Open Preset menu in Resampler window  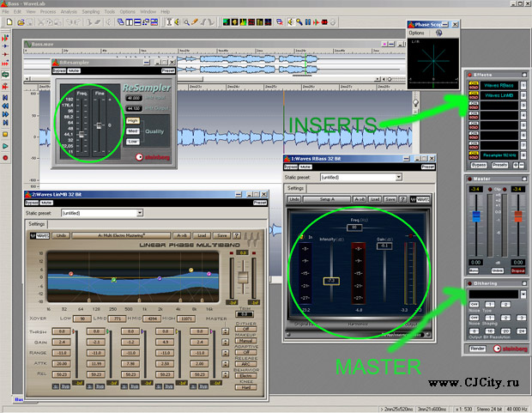(168, 70)
